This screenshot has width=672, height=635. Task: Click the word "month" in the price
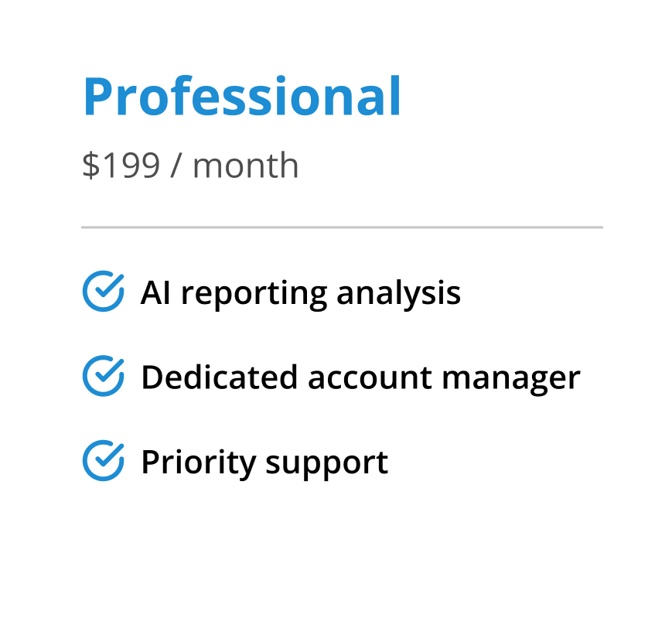pyautogui.click(x=245, y=166)
